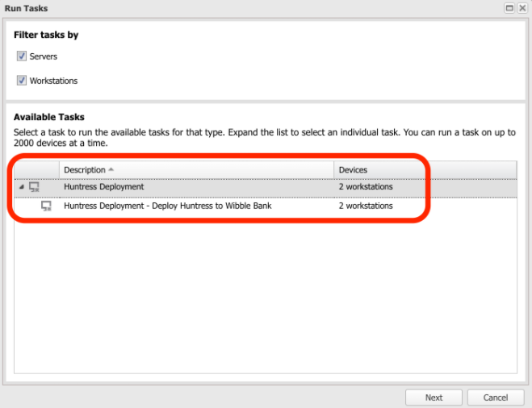Click the Devices column header
This screenshot has width=532, height=408.
[x=425, y=170]
